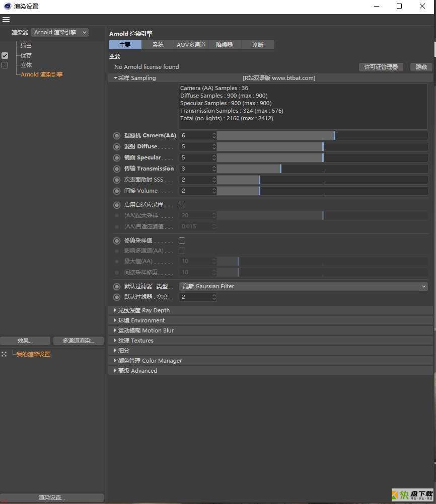Screen dimensions: 436x504
Task: Toggle animation dot for 摄像机 Camera(AA)
Action: tap(117, 136)
